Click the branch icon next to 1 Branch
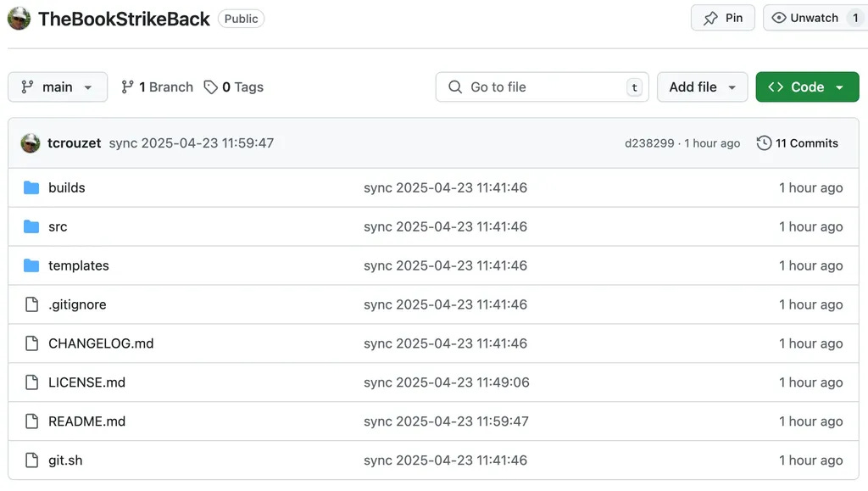Image resolution: width=868 pixels, height=491 pixels. pos(125,86)
